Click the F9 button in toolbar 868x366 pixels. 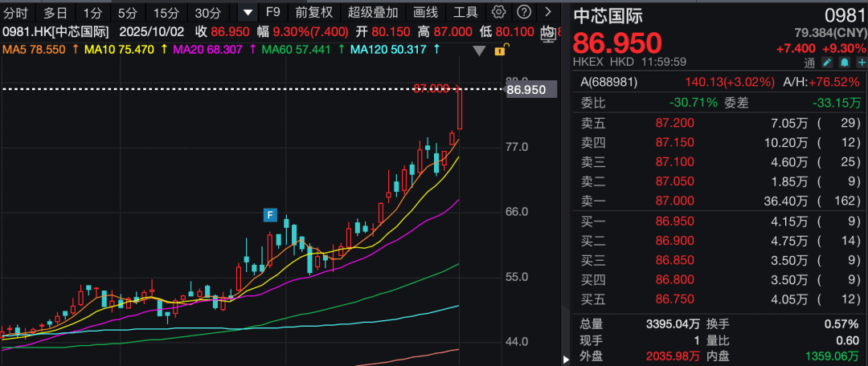pyautogui.click(x=273, y=12)
